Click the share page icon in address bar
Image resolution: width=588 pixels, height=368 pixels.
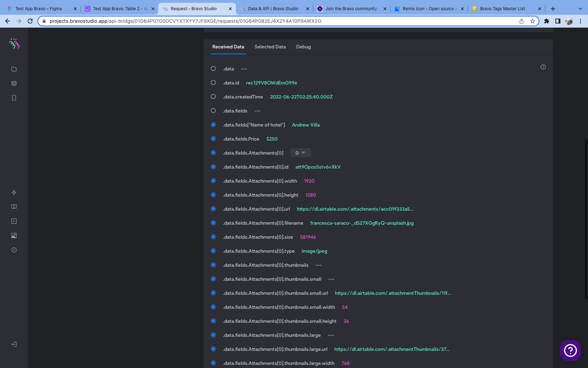point(521,21)
